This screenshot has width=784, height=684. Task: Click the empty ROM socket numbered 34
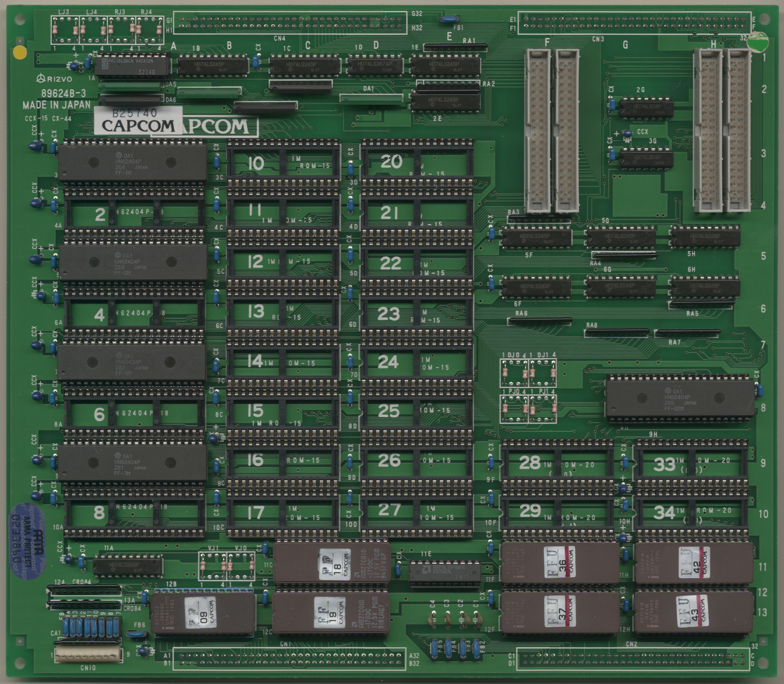pyautogui.click(x=691, y=514)
